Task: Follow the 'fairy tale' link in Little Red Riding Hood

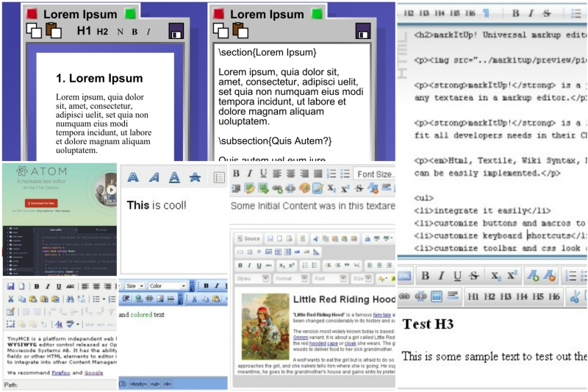Action: click(x=381, y=315)
